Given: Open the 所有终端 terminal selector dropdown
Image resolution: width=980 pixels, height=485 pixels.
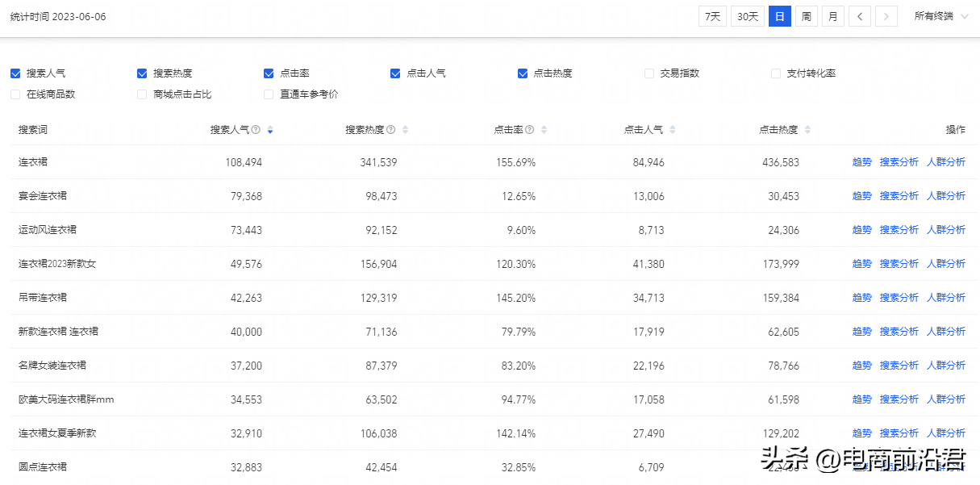Looking at the screenshot, I should click(x=942, y=15).
